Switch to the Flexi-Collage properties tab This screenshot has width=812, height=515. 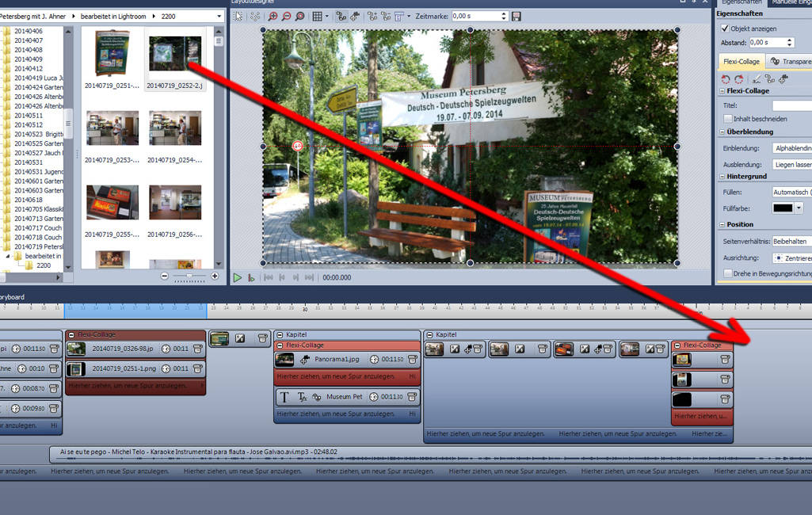741,62
